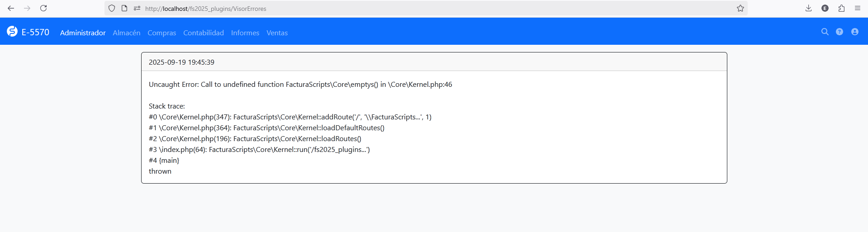This screenshot has width=868, height=232.
Task: Click the E-5570 company name link
Action: click(35, 32)
